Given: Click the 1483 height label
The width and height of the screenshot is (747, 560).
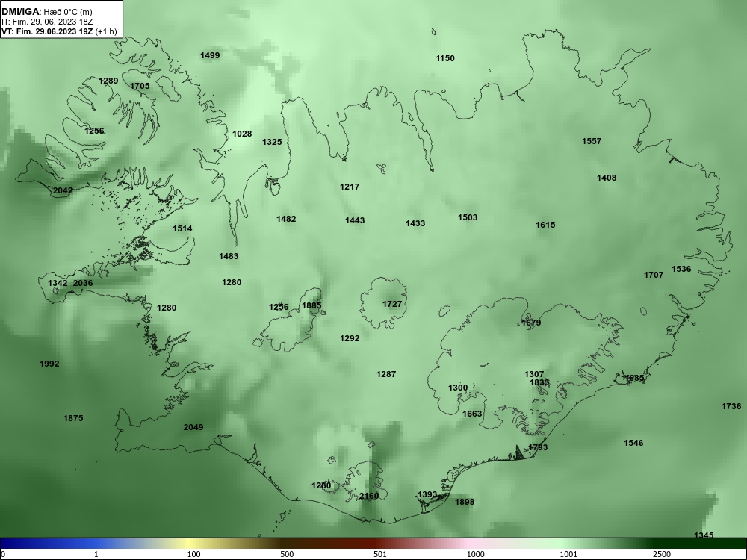Looking at the screenshot, I should [x=229, y=256].
